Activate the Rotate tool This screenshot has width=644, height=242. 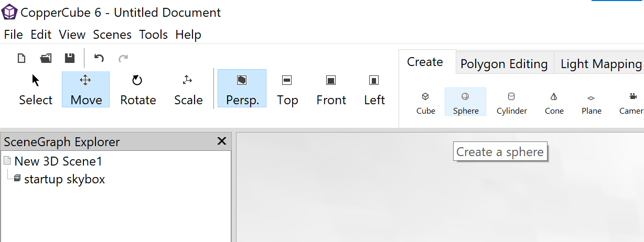coord(138,90)
